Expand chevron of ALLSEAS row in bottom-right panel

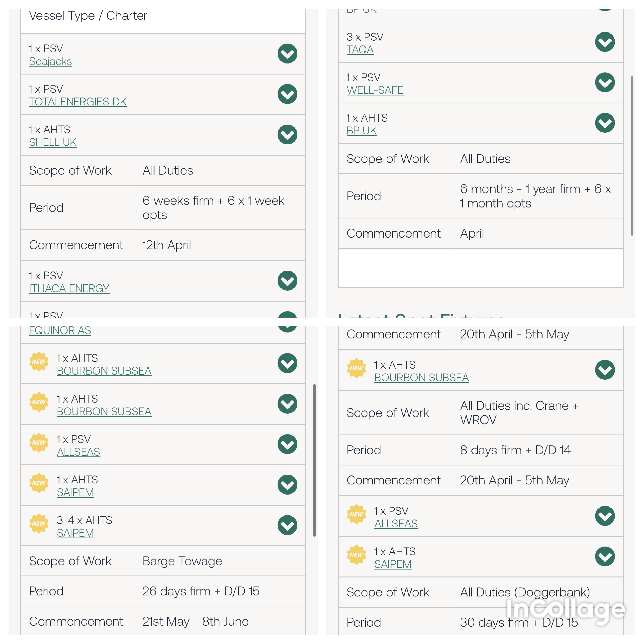605,516
